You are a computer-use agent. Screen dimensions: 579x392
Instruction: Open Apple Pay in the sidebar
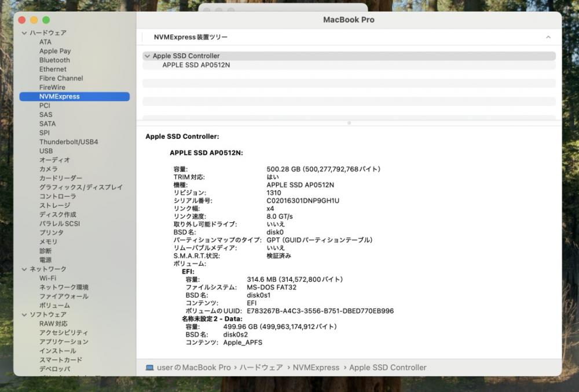[x=55, y=51]
